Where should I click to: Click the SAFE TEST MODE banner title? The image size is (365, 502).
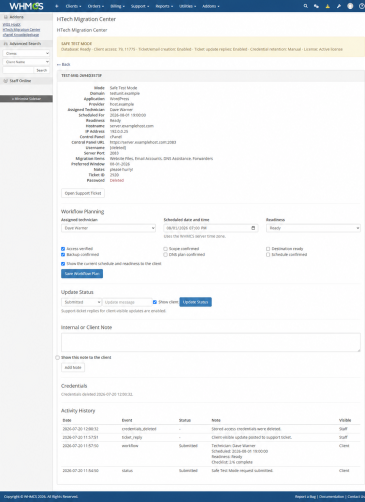click(x=76, y=44)
